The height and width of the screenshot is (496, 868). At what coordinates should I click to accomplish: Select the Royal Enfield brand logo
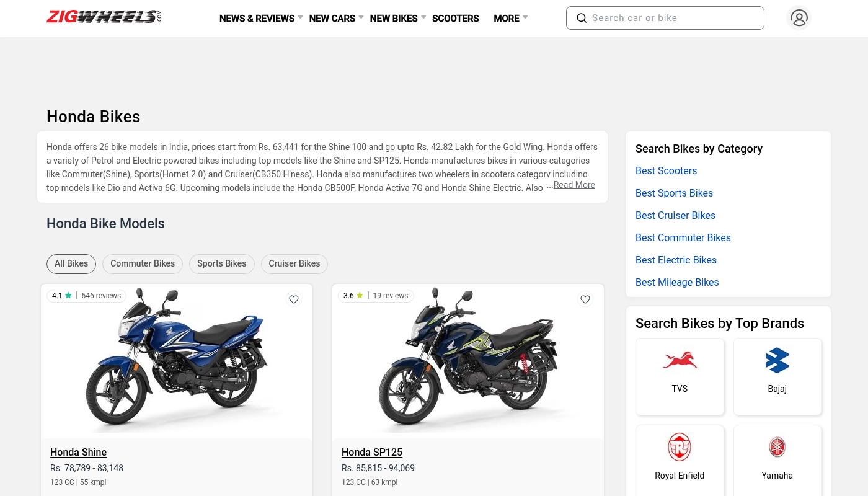[680, 447]
